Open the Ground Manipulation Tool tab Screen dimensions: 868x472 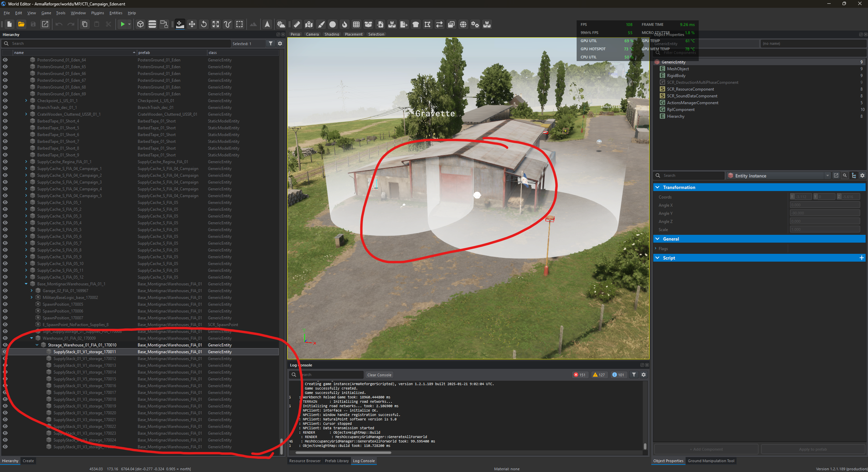pyautogui.click(x=711, y=461)
